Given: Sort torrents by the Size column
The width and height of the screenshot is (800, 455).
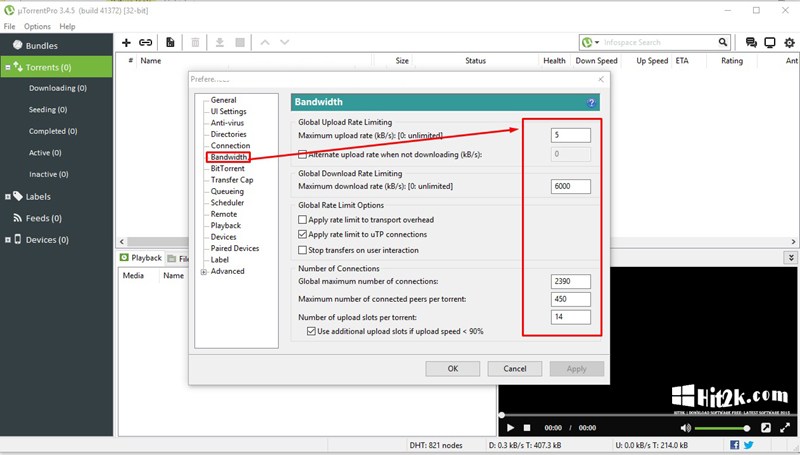Looking at the screenshot, I should [402, 60].
